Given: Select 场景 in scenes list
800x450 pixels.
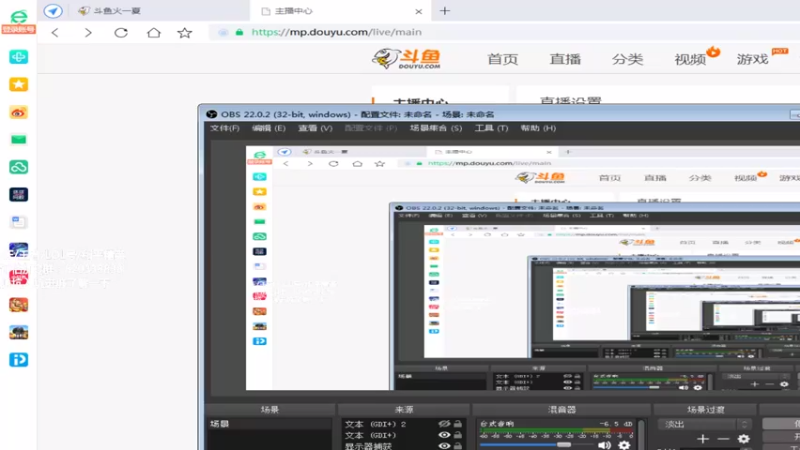Looking at the screenshot, I should click(x=269, y=424).
